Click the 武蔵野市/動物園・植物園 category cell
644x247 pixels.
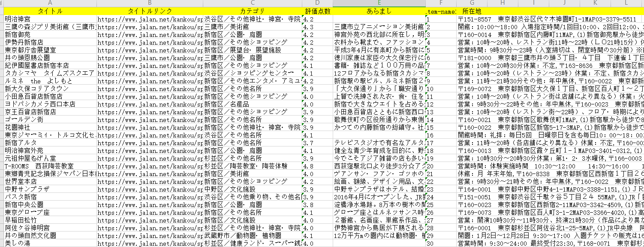252,236
